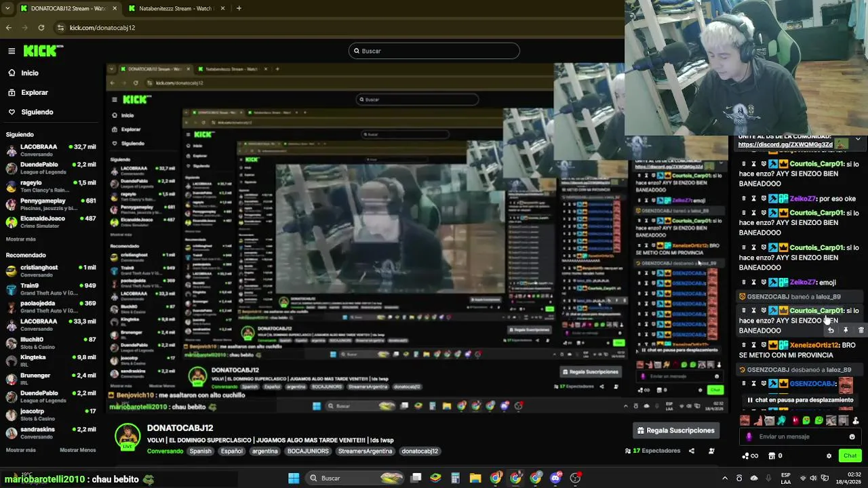This screenshot has width=868, height=488.
Task: Switch to the DONATOCABJ12 Stream tab
Action: pos(68,8)
